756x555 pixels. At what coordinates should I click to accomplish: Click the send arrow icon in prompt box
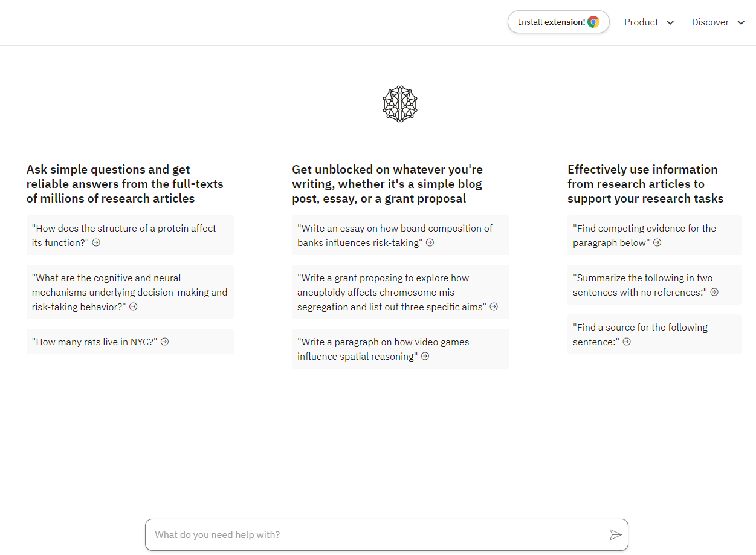point(615,534)
